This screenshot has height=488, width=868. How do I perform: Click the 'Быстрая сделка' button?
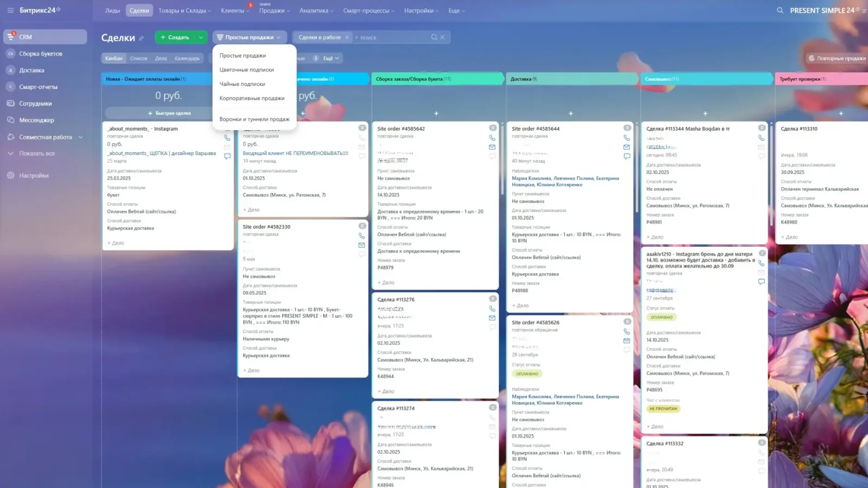click(x=169, y=113)
